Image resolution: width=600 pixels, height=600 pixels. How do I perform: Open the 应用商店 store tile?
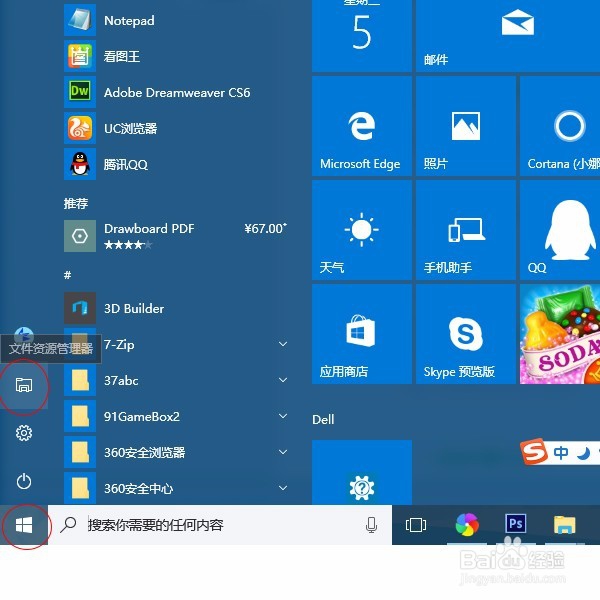point(362,334)
